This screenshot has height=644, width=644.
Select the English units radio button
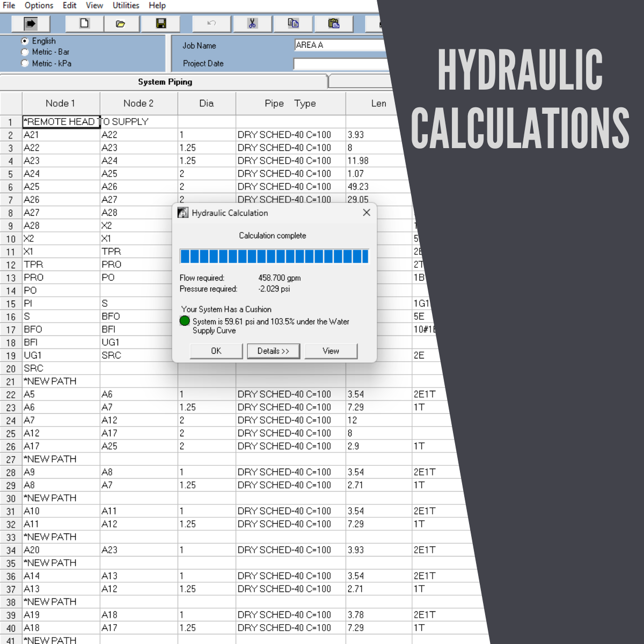(25, 41)
